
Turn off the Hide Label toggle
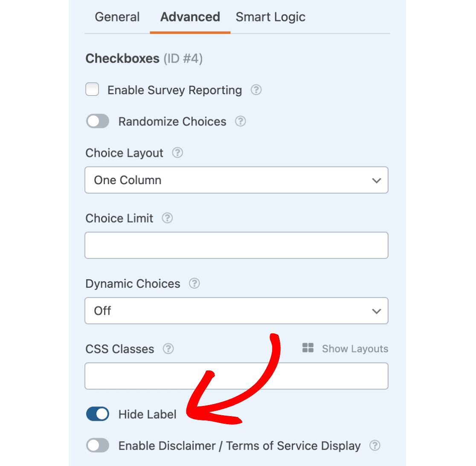pos(98,414)
